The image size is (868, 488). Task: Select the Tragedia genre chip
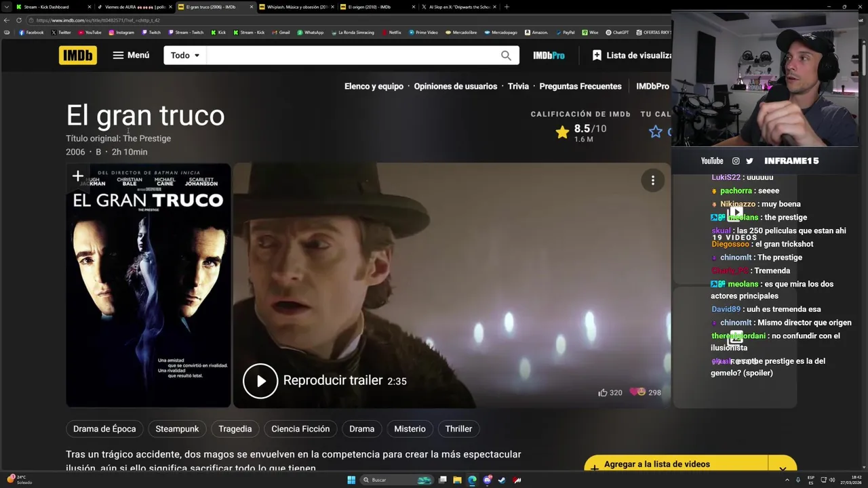point(235,429)
